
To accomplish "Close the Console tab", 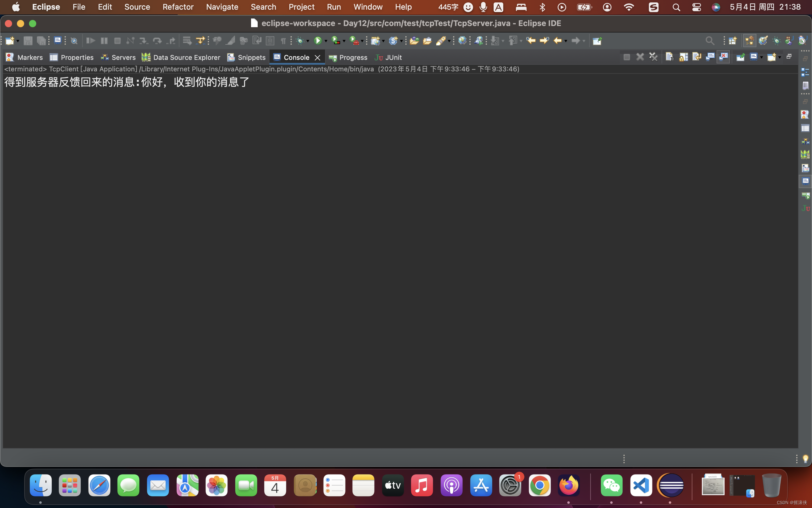I will [x=317, y=58].
